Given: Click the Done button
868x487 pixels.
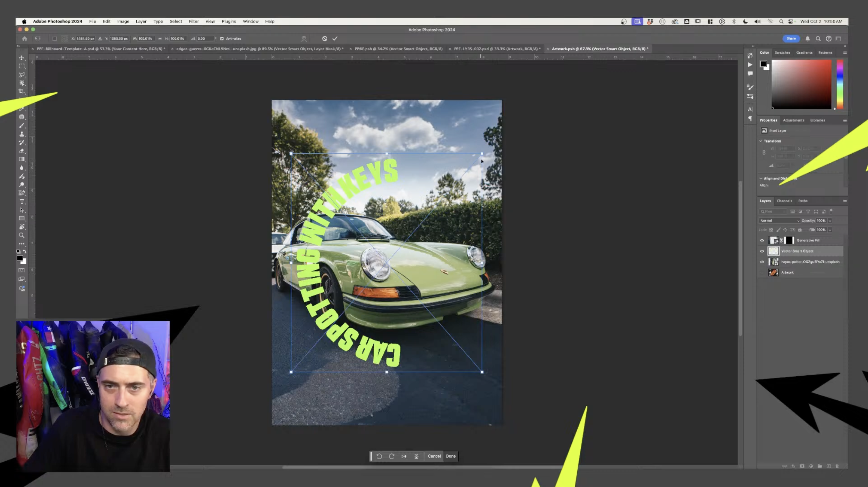Looking at the screenshot, I should (451, 456).
